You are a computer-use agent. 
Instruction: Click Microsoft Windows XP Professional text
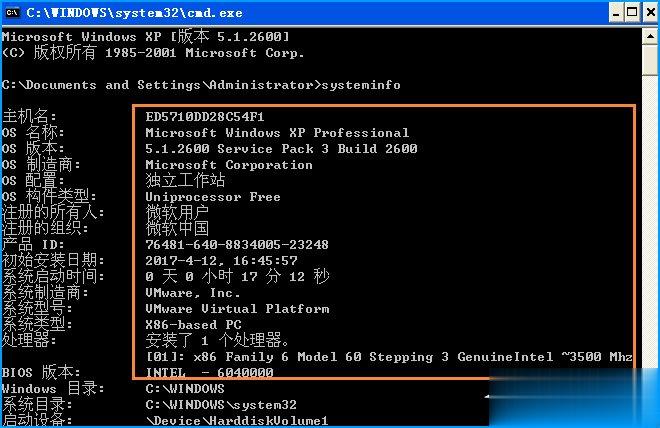pyautogui.click(x=277, y=133)
